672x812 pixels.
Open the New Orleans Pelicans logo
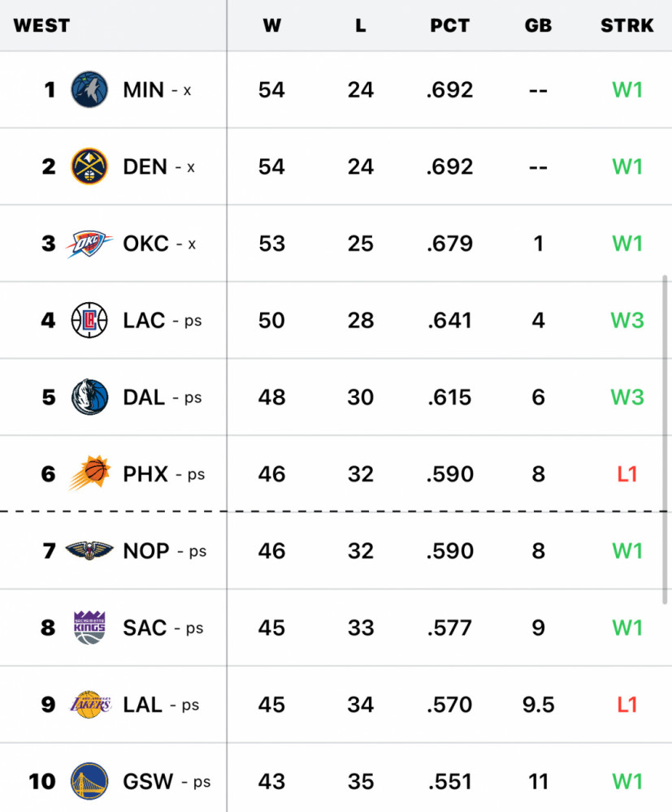pos(89,551)
